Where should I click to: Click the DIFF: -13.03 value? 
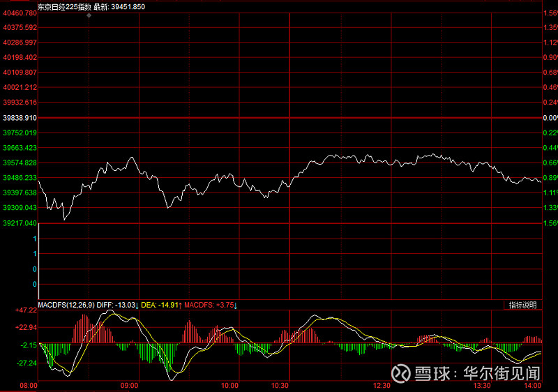coord(116,305)
